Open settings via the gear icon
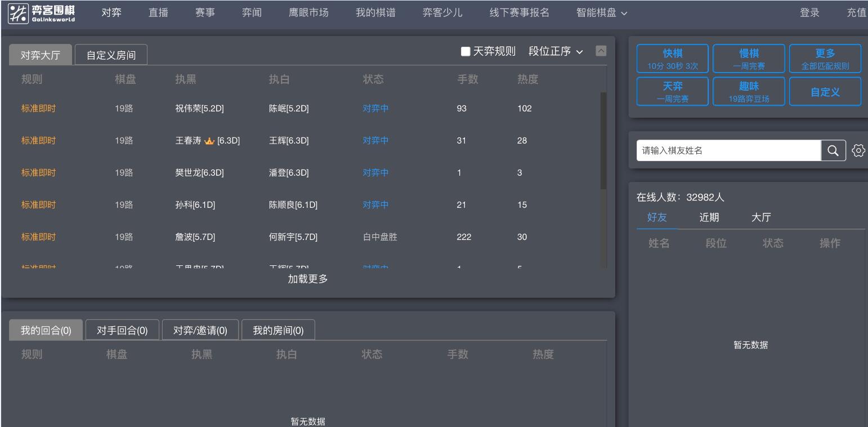The width and height of the screenshot is (868, 427). coord(859,150)
